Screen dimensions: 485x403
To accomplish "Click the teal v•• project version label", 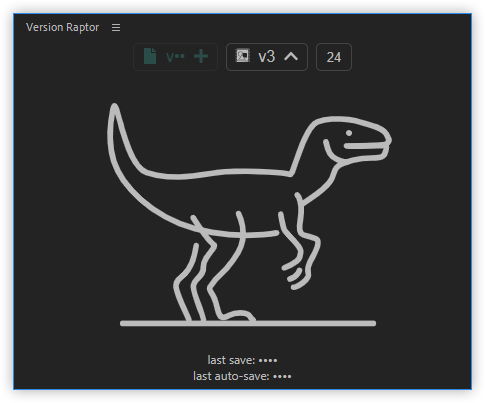I will (x=175, y=57).
